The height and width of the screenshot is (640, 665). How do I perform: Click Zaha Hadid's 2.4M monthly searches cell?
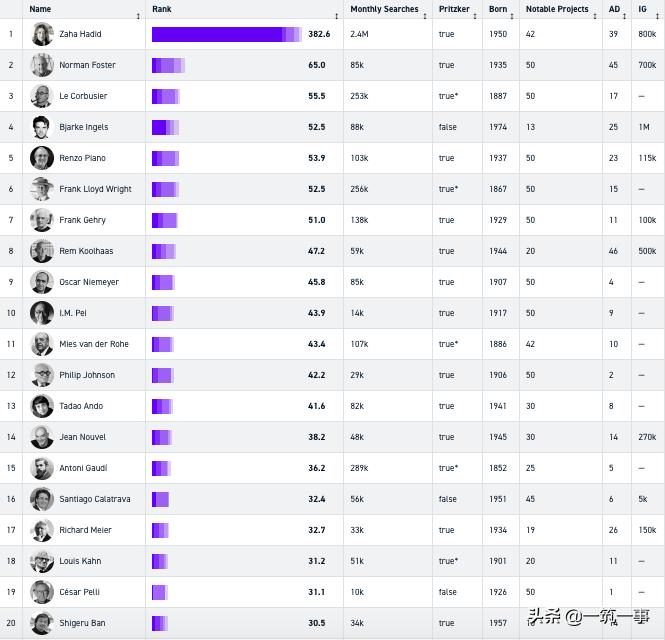360,34
